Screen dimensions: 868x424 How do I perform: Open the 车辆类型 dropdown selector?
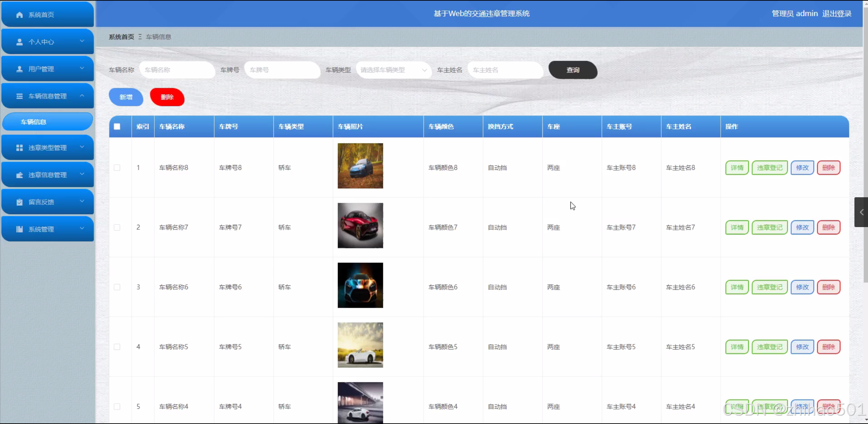pyautogui.click(x=393, y=70)
